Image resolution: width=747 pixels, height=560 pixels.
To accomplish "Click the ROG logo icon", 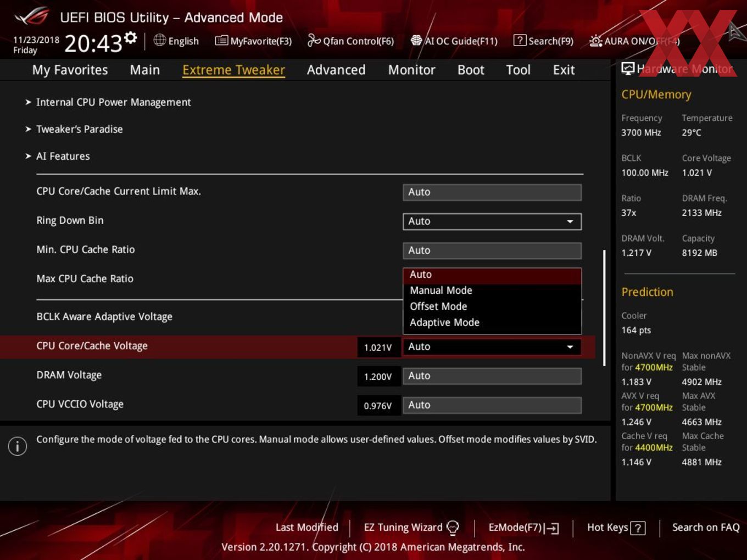I will coord(31,16).
